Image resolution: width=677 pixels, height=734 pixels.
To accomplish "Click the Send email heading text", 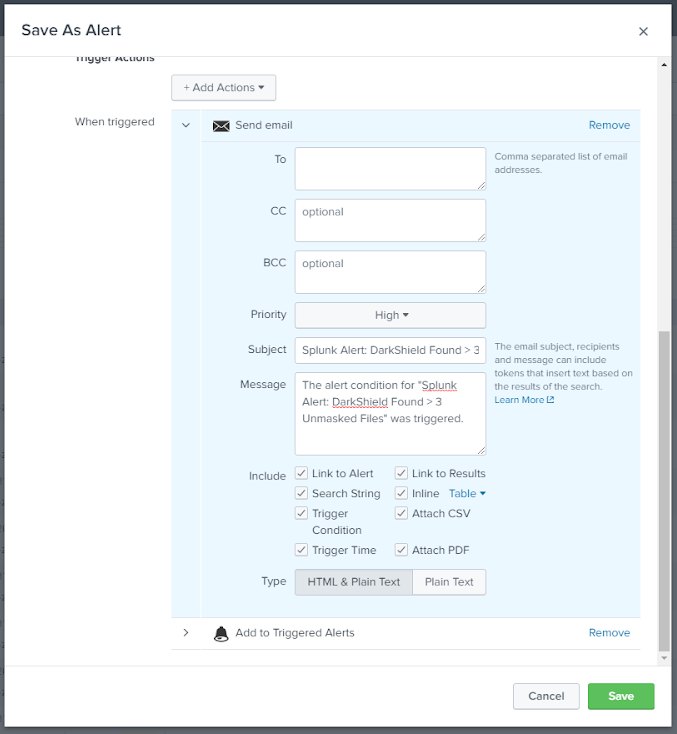I will click(x=264, y=125).
